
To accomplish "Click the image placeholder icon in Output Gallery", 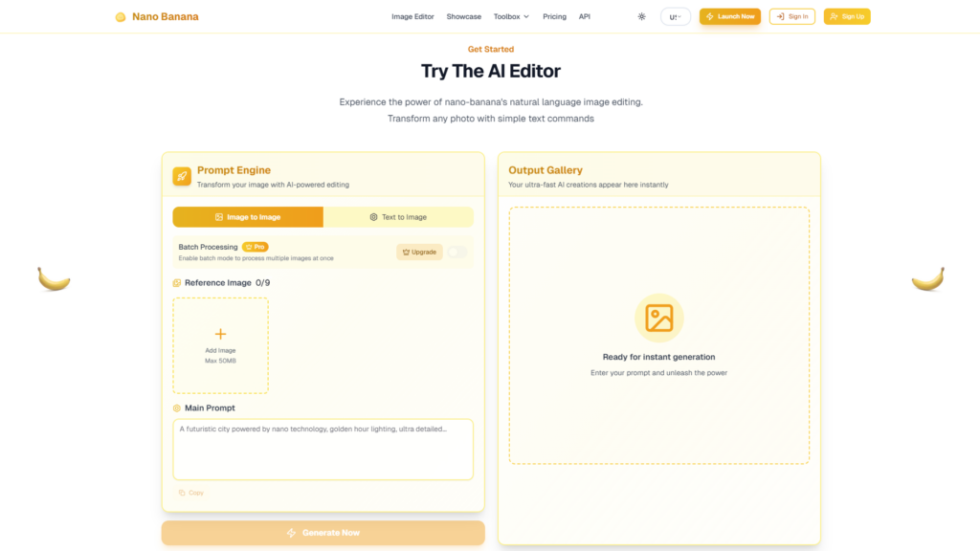I will click(658, 318).
